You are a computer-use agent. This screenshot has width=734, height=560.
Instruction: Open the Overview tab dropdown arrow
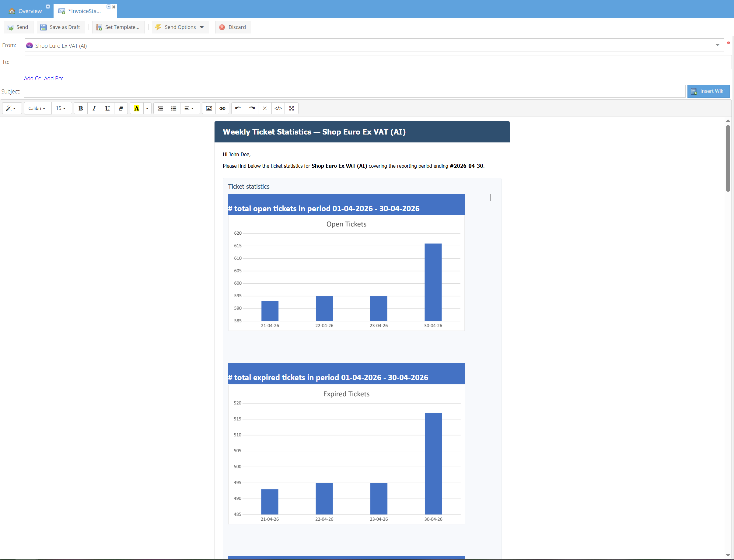coord(48,6)
